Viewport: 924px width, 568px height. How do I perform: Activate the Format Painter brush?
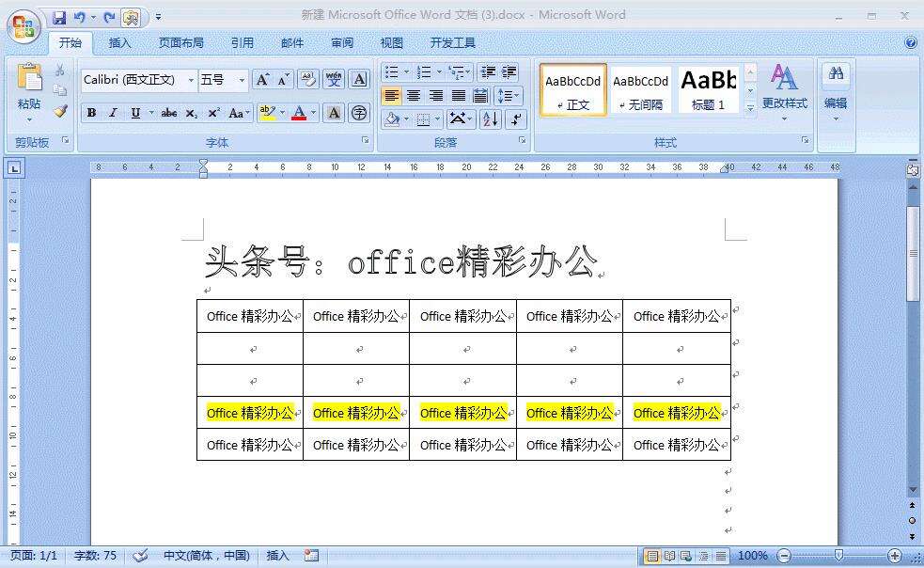pos(59,111)
